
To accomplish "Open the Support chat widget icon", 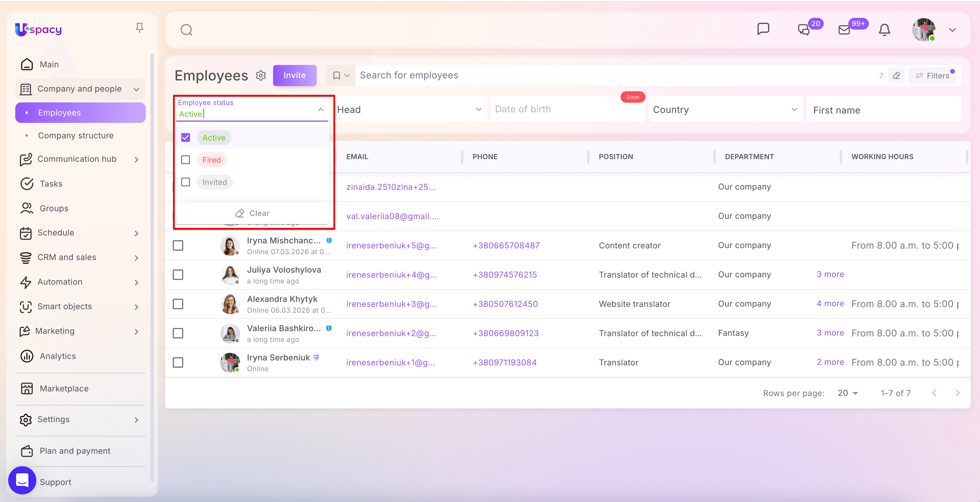I will (22, 480).
